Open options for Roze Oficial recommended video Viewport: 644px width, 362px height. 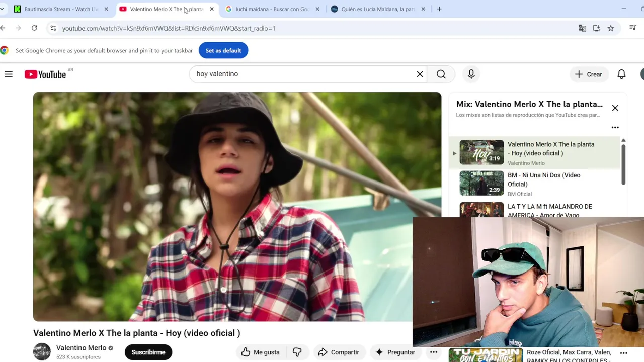(623, 353)
